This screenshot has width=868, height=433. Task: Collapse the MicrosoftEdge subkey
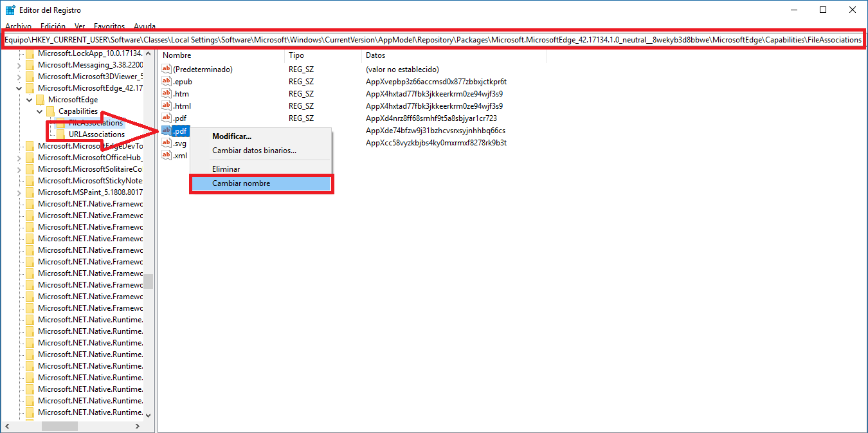[29, 100]
